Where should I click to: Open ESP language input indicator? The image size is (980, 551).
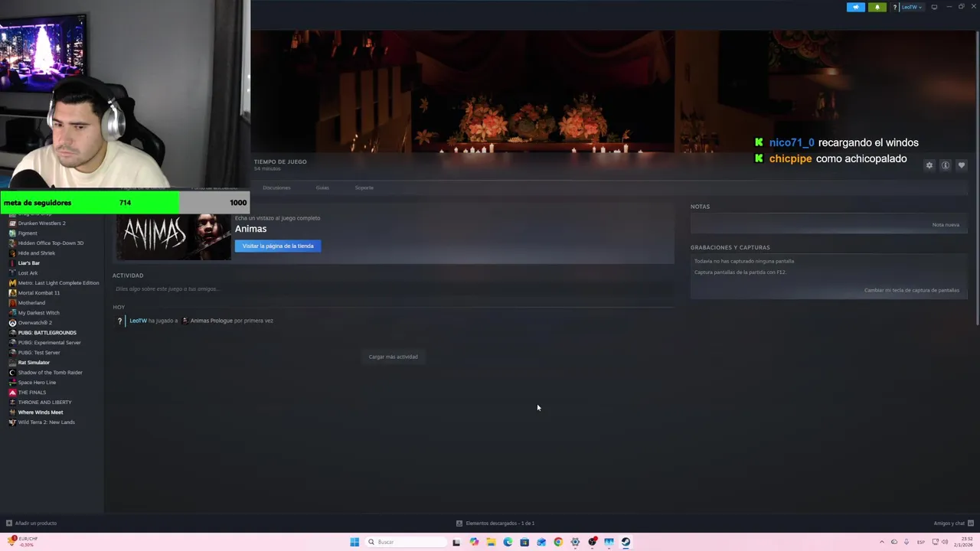click(x=921, y=542)
